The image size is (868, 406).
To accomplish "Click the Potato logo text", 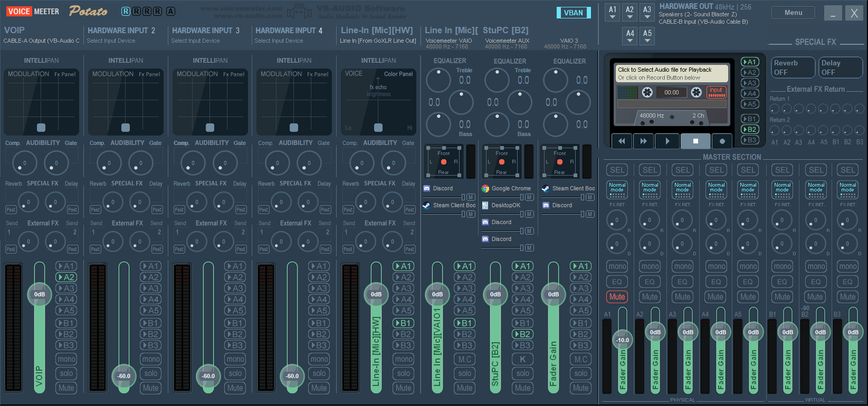I will coord(88,11).
